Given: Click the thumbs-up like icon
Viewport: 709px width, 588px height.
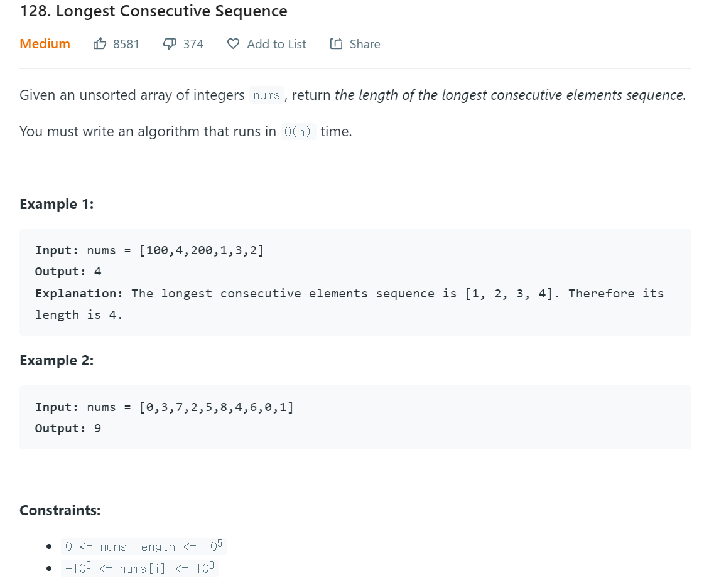Looking at the screenshot, I should pyautogui.click(x=99, y=43).
